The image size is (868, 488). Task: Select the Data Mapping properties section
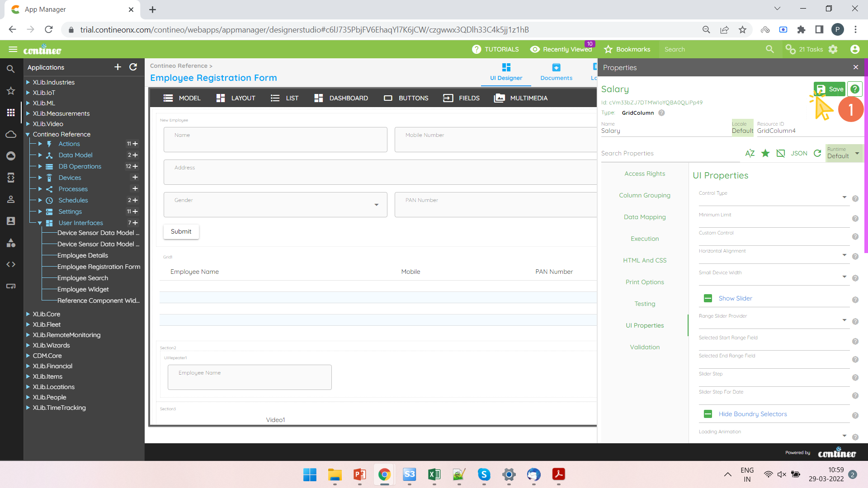pyautogui.click(x=645, y=217)
